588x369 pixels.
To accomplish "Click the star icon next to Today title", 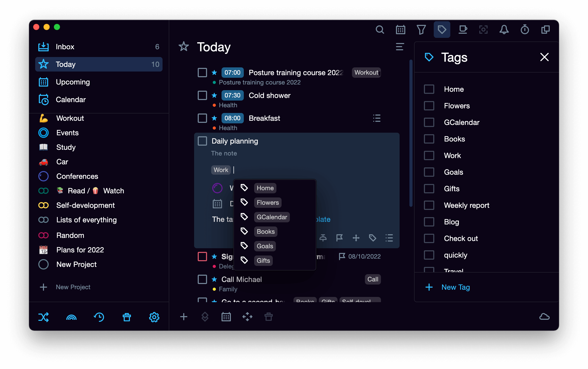I will click(184, 47).
